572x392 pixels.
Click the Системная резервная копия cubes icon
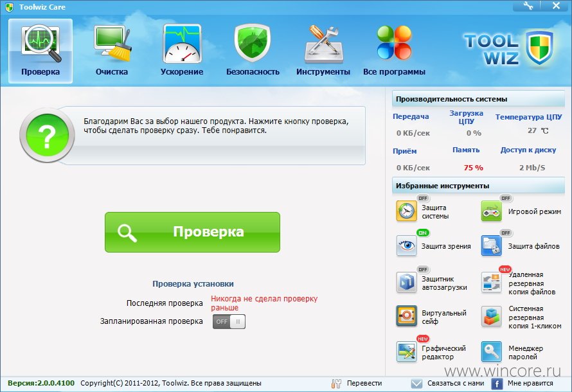[x=492, y=316]
